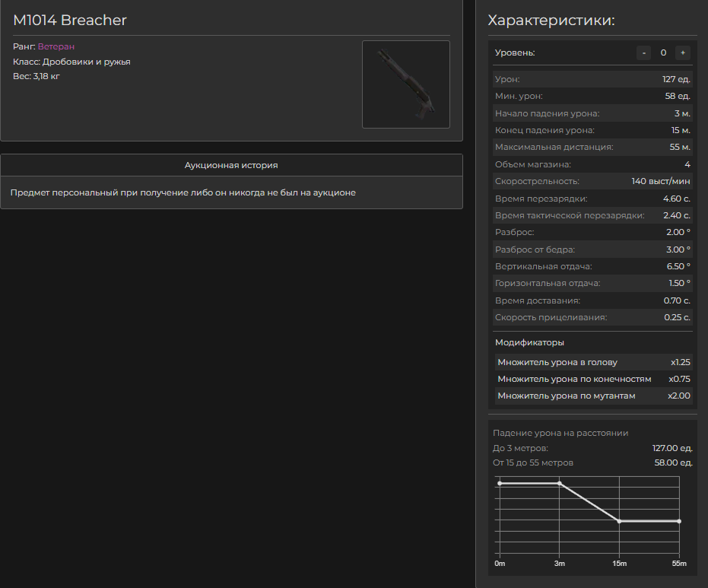Click the Множитель урона в голову row label
The width and height of the screenshot is (708, 588).
557,363
